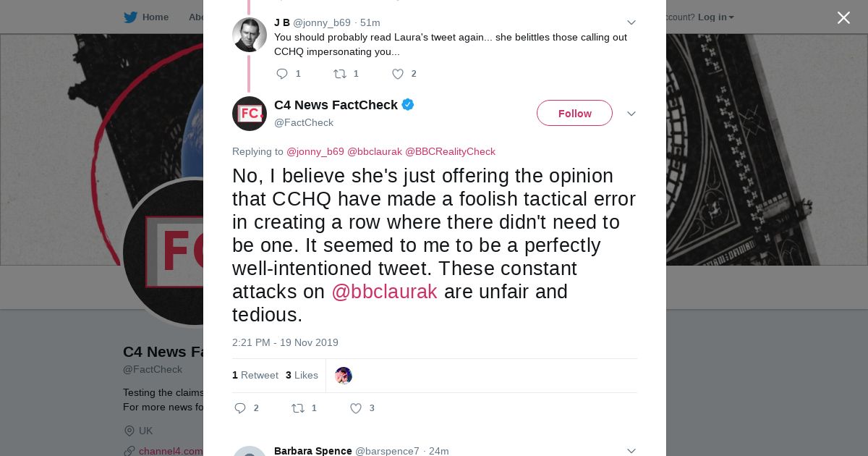Screen dimensions: 868x456
Task: Click the Twitter bird Home icon
Action: click(130, 17)
